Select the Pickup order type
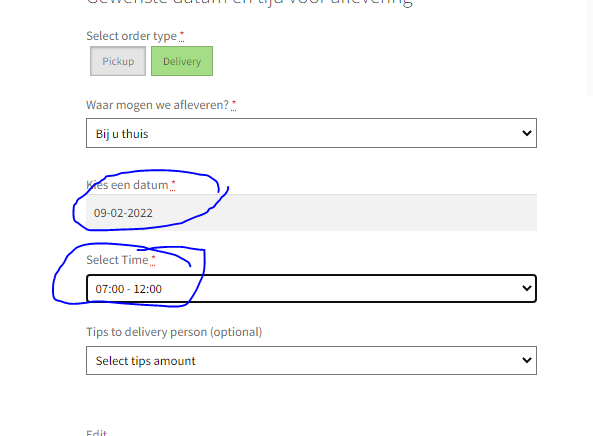The height and width of the screenshot is (436, 593). 118,61
